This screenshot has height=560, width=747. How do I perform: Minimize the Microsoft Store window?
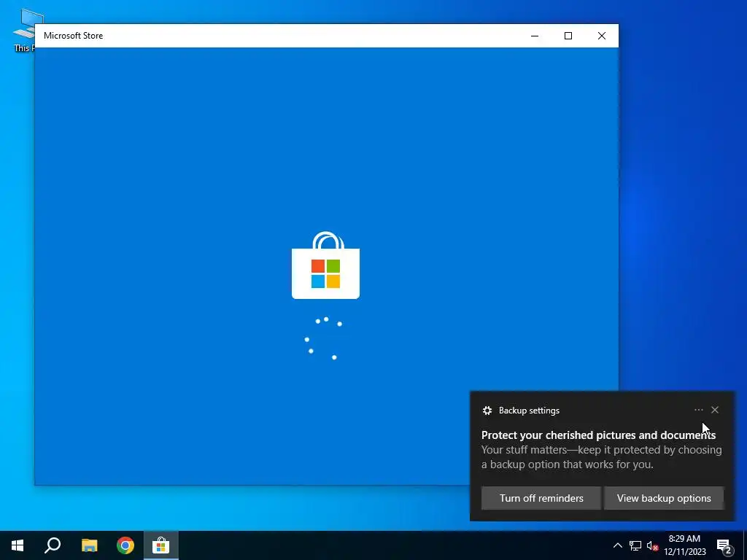point(535,36)
